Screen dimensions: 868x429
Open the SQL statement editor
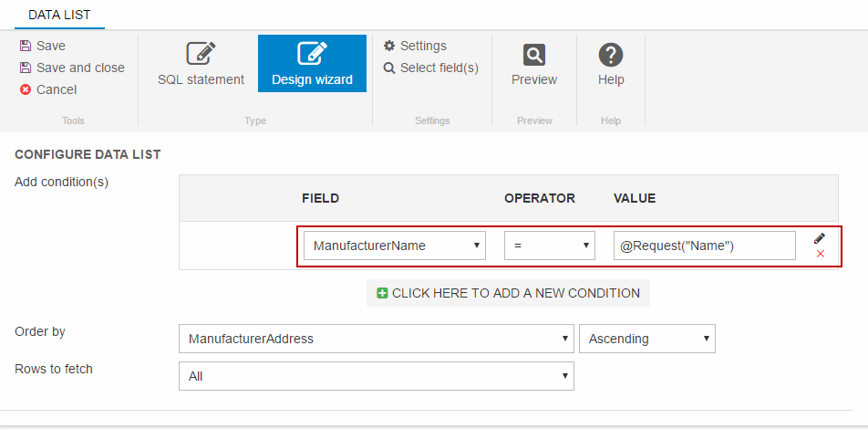point(201,64)
